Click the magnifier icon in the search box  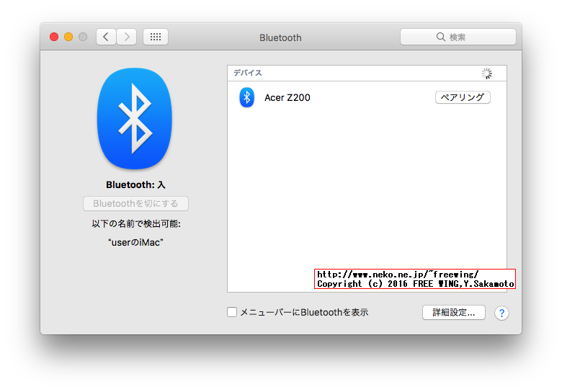(x=441, y=37)
